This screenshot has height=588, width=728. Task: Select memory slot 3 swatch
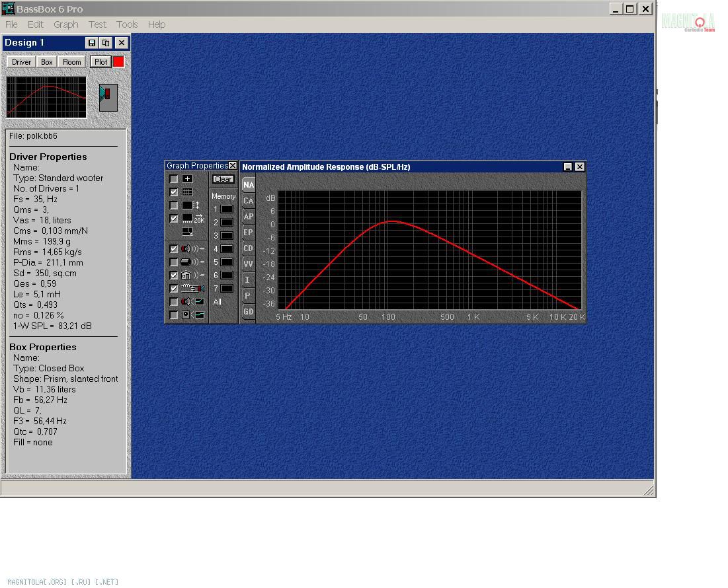(x=227, y=236)
